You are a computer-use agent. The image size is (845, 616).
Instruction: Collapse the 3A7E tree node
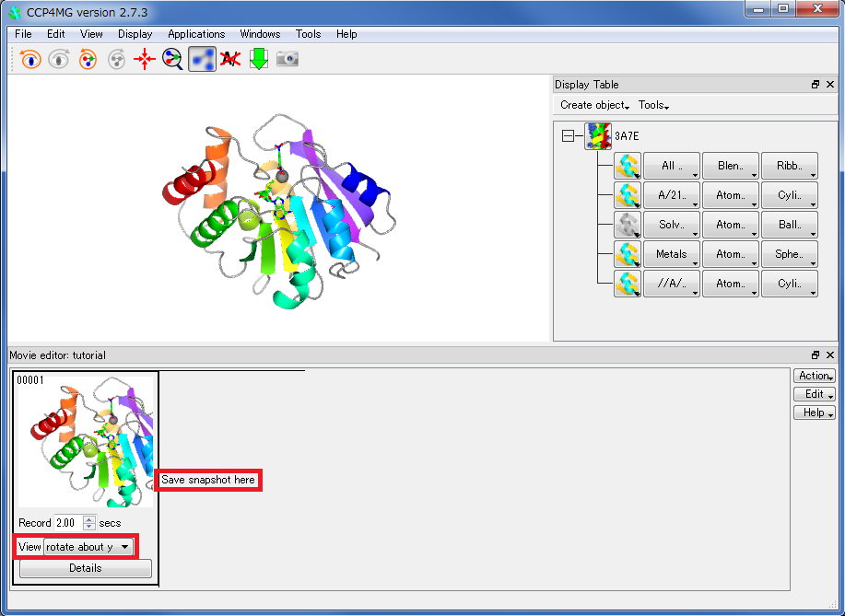[568, 136]
